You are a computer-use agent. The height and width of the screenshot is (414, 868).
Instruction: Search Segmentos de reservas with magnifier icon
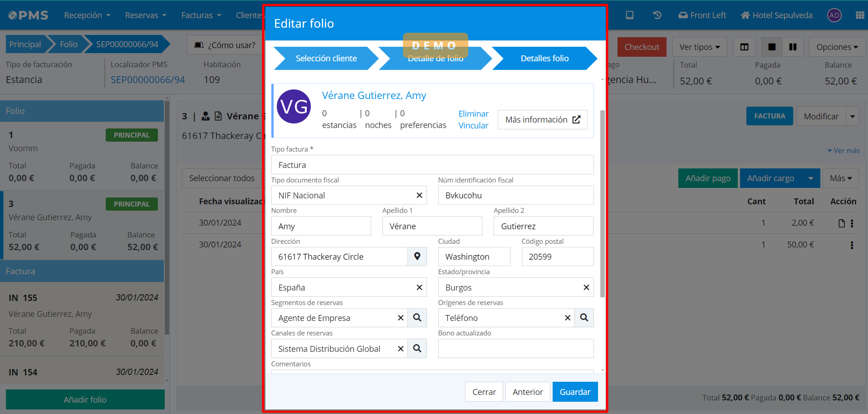coord(417,318)
